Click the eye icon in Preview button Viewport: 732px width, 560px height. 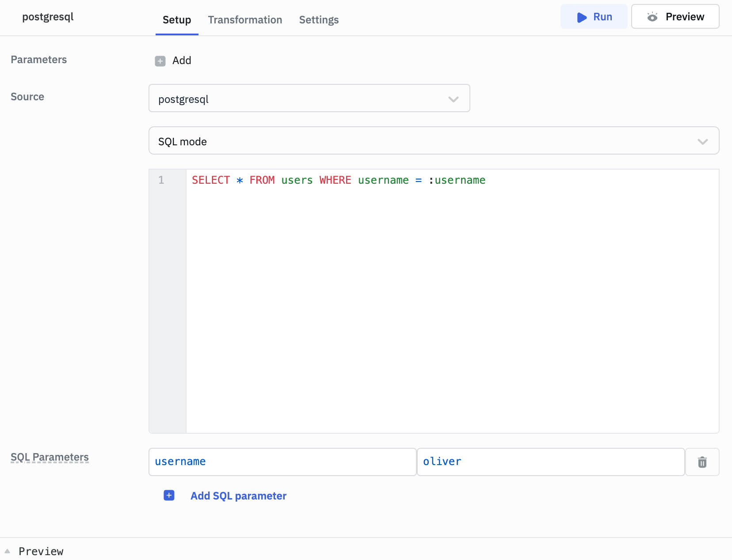652,17
